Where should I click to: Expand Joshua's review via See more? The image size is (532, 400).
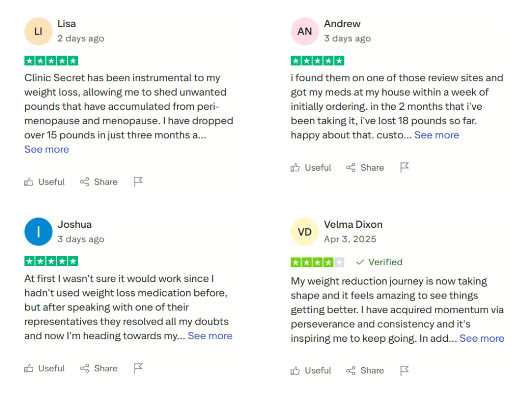click(210, 336)
